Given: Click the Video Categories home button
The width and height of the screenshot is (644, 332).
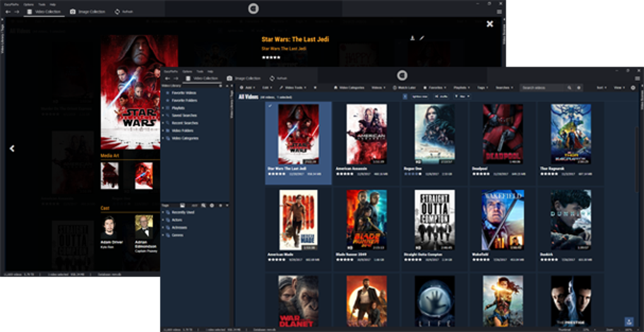Looking at the screenshot, I should click(x=349, y=88).
